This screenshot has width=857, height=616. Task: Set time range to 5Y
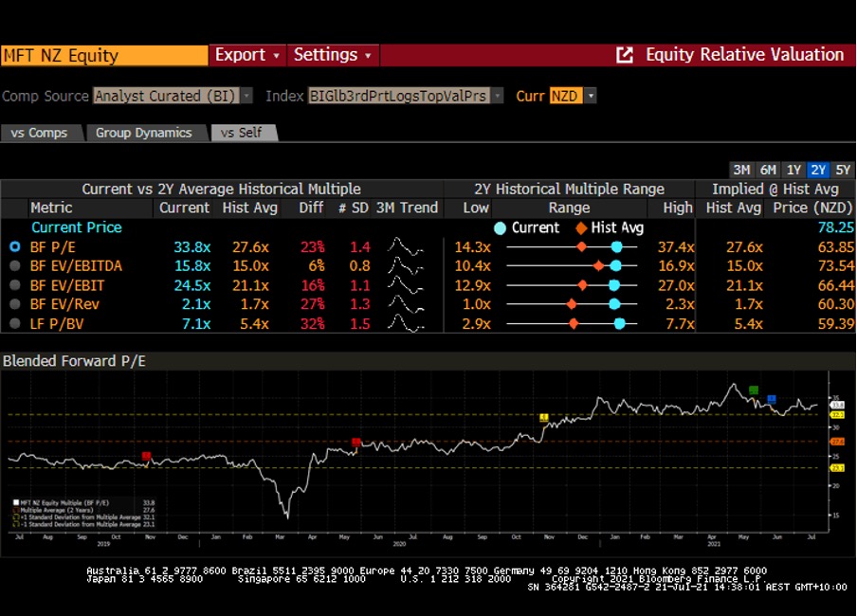[843, 170]
